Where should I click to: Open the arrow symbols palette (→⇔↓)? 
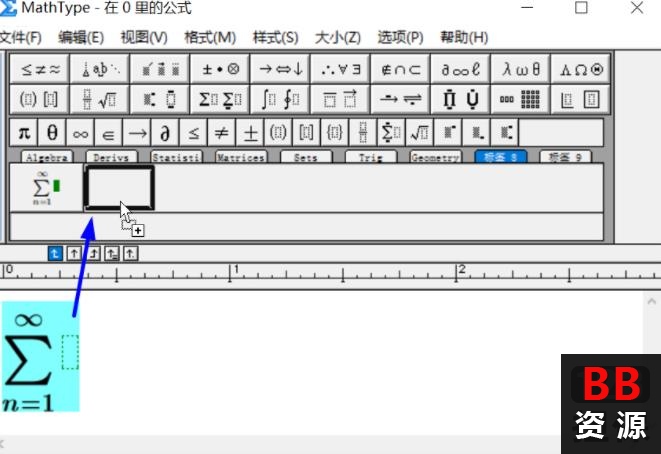tap(280, 69)
